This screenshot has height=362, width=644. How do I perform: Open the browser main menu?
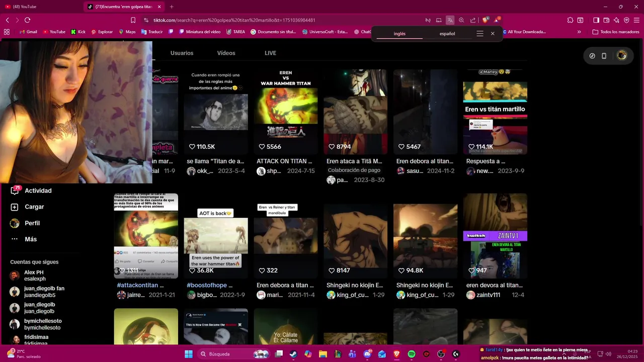click(636, 20)
